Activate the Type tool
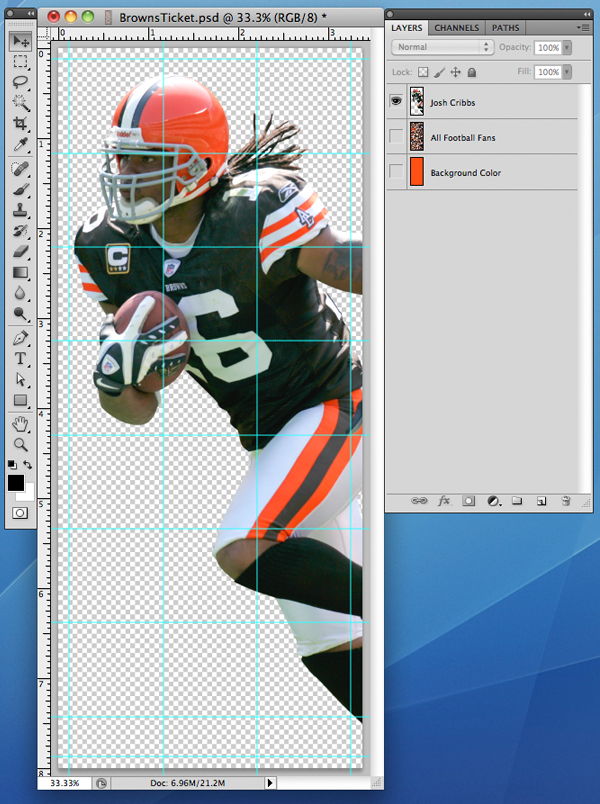The image size is (600, 804). (21, 358)
